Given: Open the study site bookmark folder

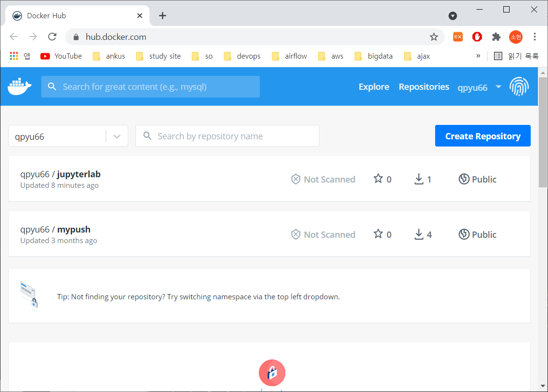Looking at the screenshot, I should coord(158,56).
